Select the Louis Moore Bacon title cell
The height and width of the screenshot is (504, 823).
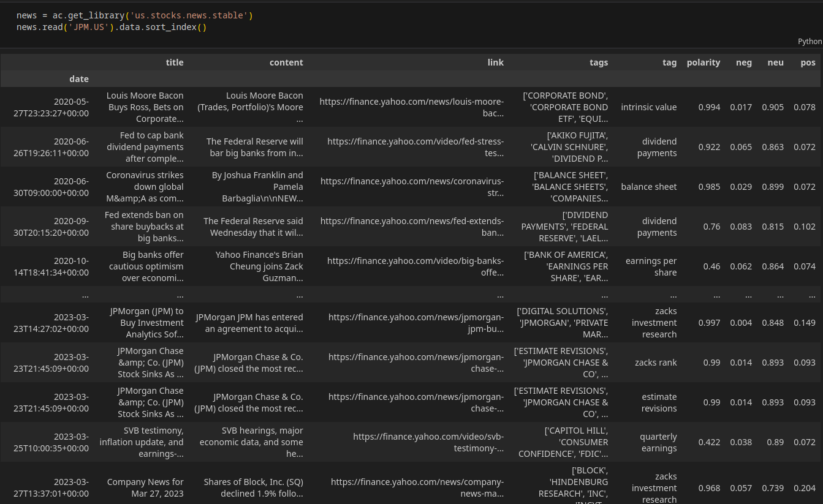[x=145, y=107]
